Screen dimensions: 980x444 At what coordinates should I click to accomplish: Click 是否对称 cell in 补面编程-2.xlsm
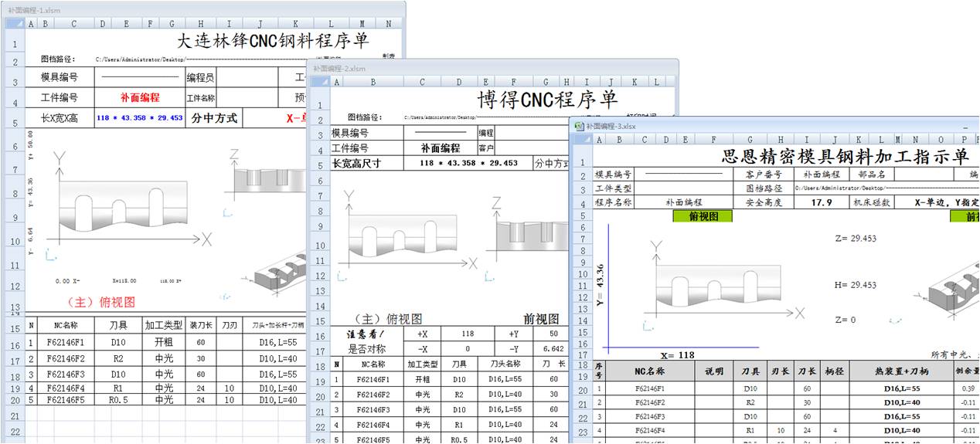pyautogui.click(x=366, y=349)
